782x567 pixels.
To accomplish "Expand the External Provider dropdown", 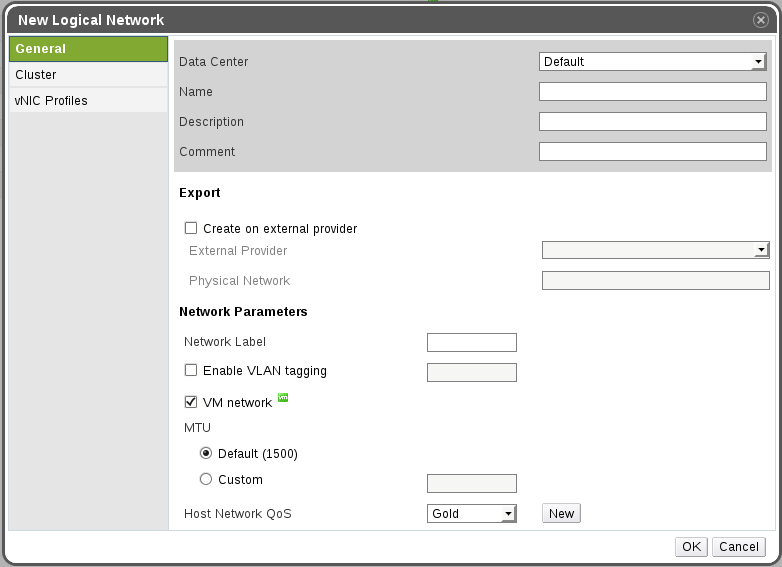I will coord(655,250).
